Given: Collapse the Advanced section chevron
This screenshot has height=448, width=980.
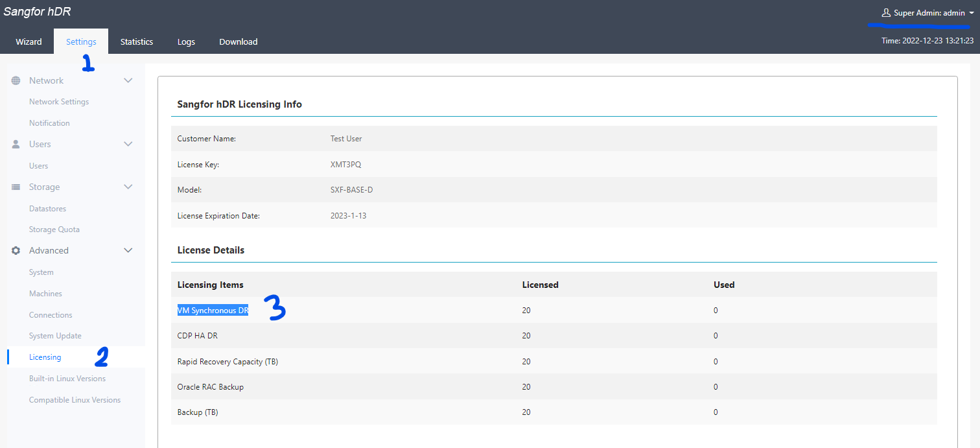Looking at the screenshot, I should 128,250.
